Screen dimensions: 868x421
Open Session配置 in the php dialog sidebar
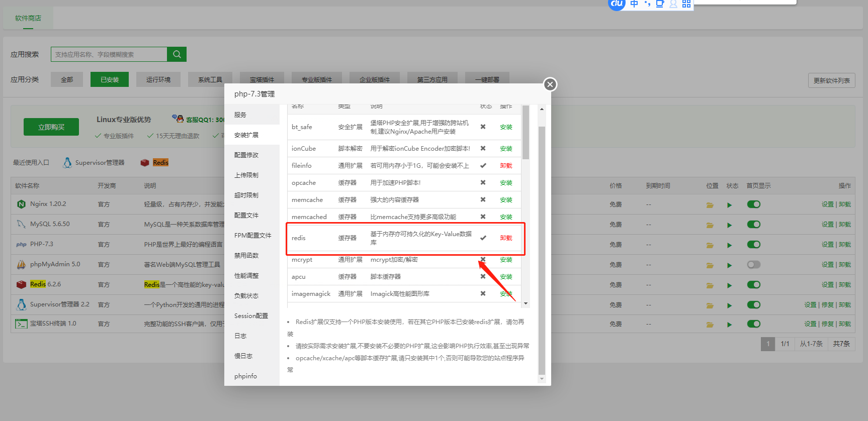point(252,315)
